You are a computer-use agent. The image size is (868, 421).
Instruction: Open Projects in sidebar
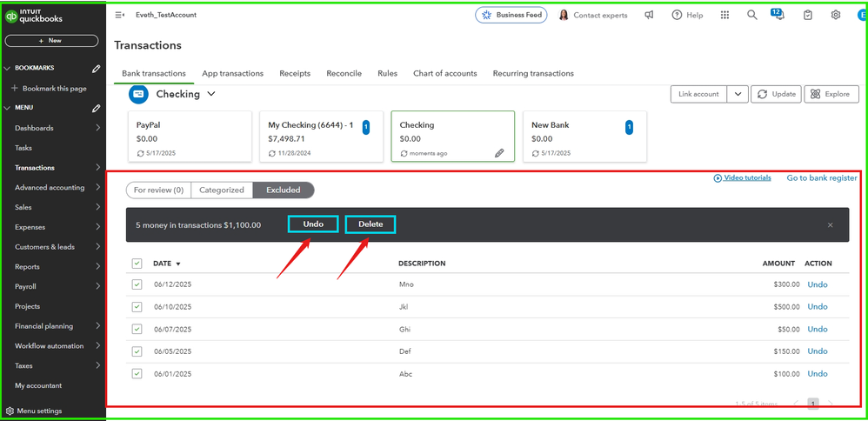click(28, 306)
